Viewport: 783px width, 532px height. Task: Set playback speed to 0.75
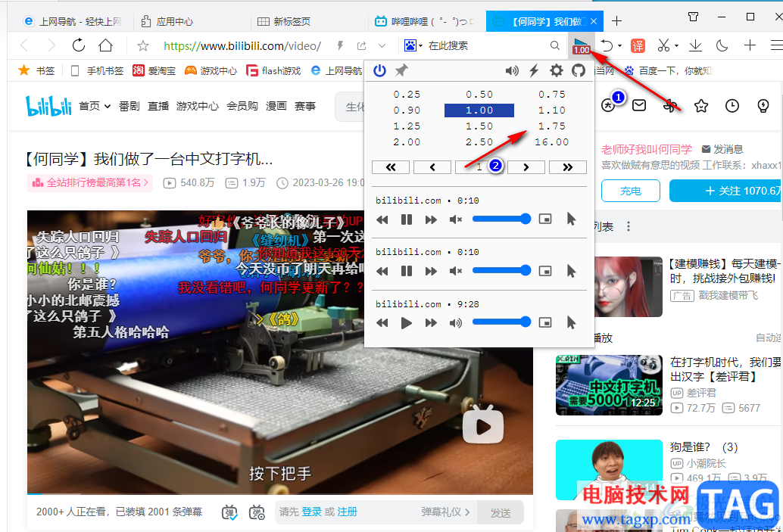pos(552,95)
